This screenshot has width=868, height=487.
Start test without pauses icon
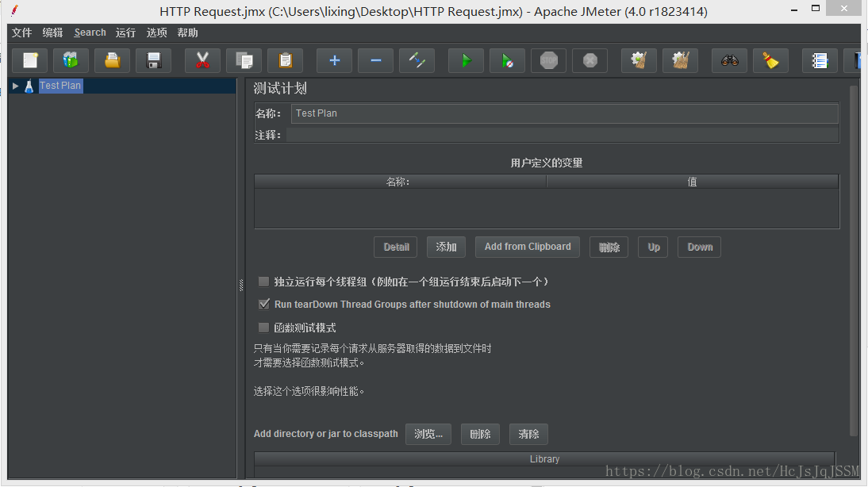click(507, 60)
